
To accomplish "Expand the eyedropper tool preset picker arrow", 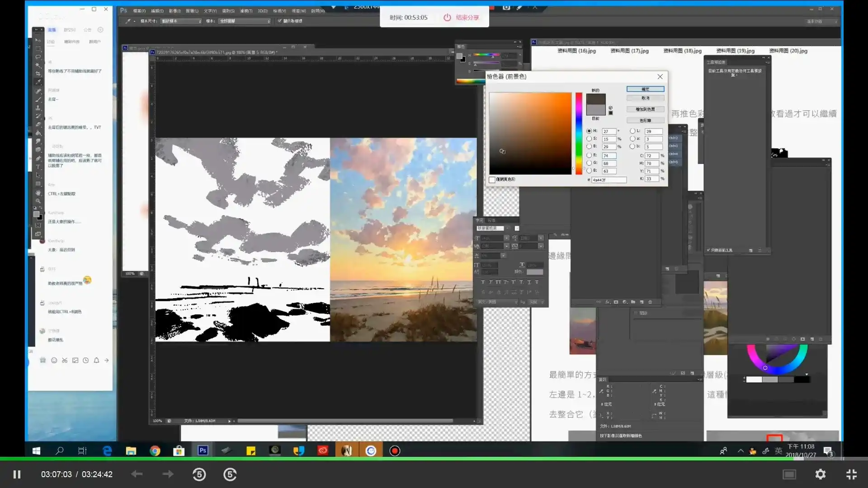I will (x=134, y=21).
